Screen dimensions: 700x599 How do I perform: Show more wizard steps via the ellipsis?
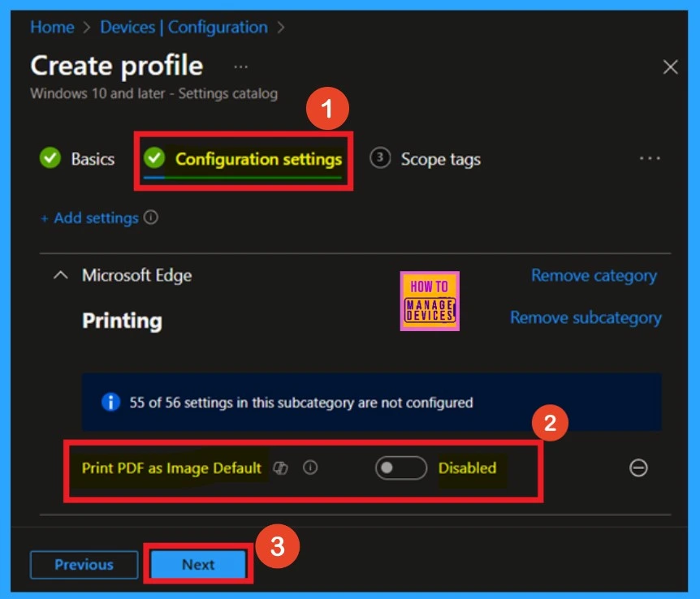[x=650, y=158]
